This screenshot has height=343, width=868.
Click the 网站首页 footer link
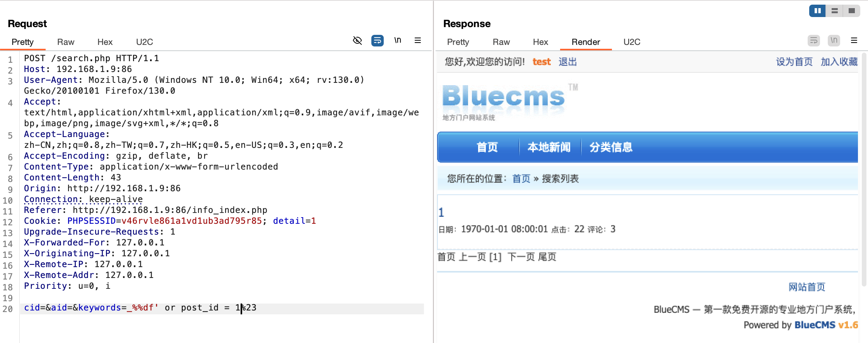coord(807,287)
